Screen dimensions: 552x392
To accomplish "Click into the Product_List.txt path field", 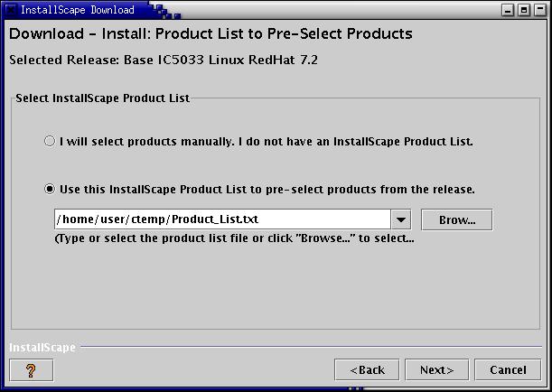I will [222, 219].
